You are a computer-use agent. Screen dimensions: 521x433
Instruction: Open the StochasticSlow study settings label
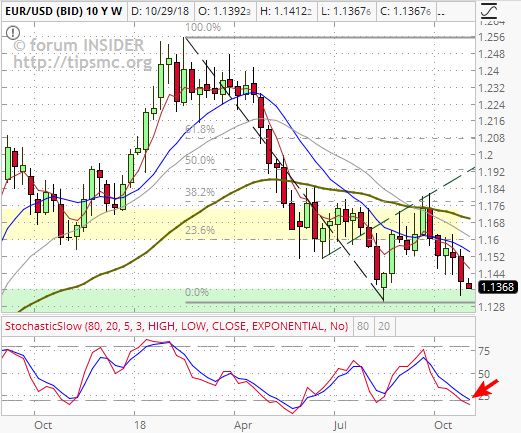tap(176, 326)
